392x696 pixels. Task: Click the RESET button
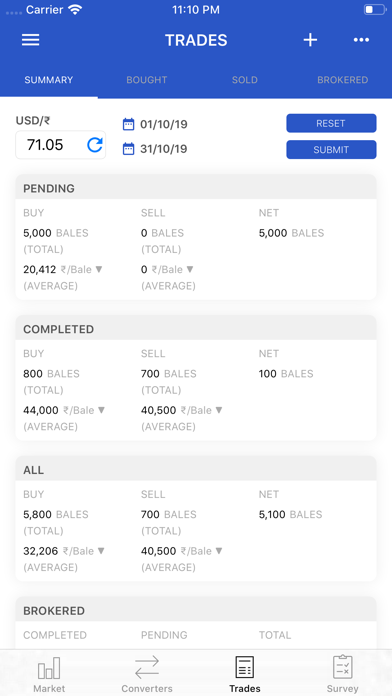tap(331, 123)
